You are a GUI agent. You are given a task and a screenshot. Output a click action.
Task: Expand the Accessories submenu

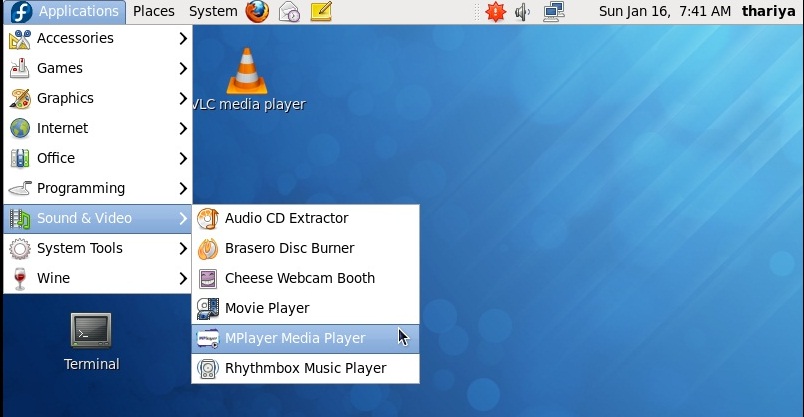click(97, 38)
